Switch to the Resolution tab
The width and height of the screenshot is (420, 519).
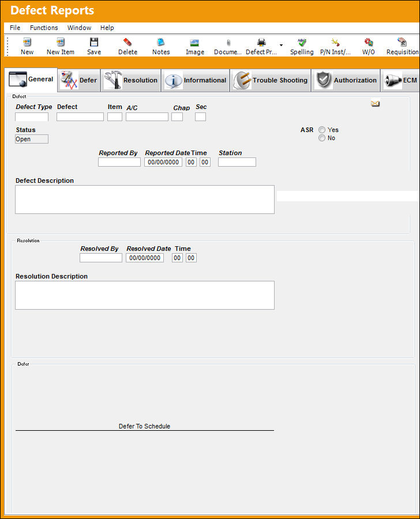click(x=130, y=80)
